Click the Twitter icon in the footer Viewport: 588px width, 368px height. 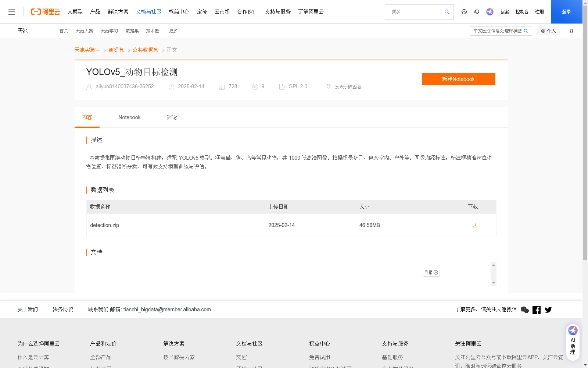tap(548, 309)
